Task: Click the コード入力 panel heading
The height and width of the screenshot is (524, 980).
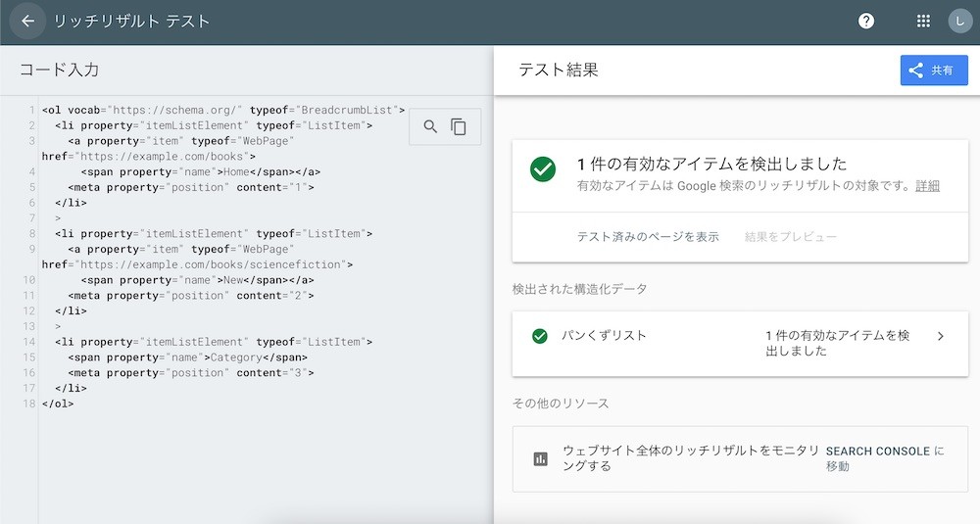Action: pos(59,70)
